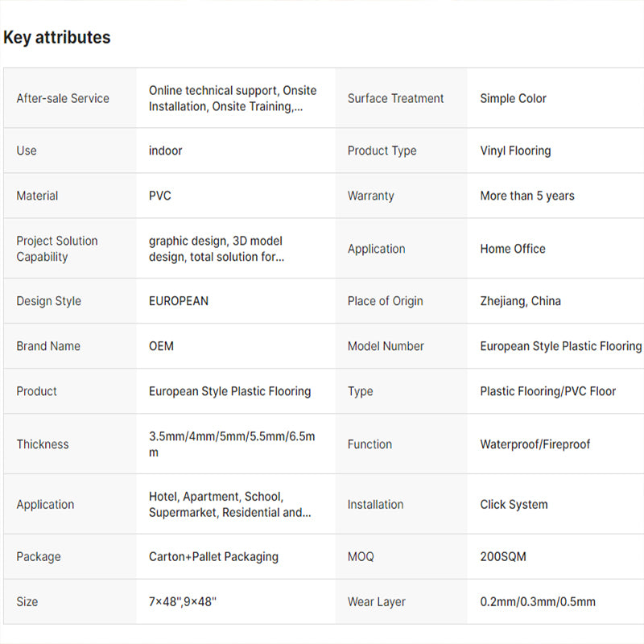Select the OEM brand name value
644x644 pixels.
(161, 346)
